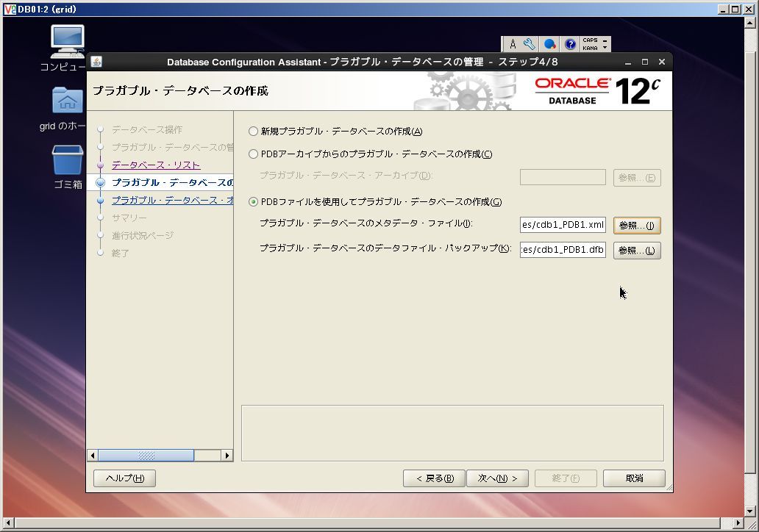Click the sidebar horizontal scrollbar thumb
The width and height of the screenshot is (759, 532).
point(146,455)
